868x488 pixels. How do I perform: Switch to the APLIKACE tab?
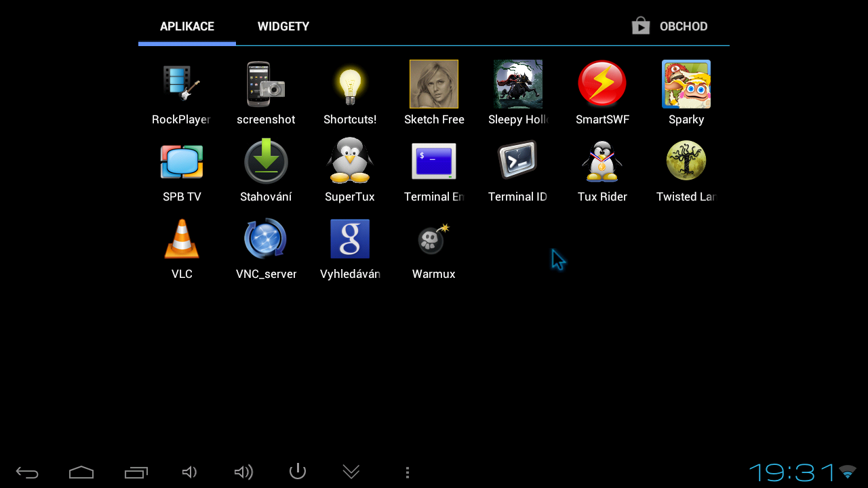187,27
